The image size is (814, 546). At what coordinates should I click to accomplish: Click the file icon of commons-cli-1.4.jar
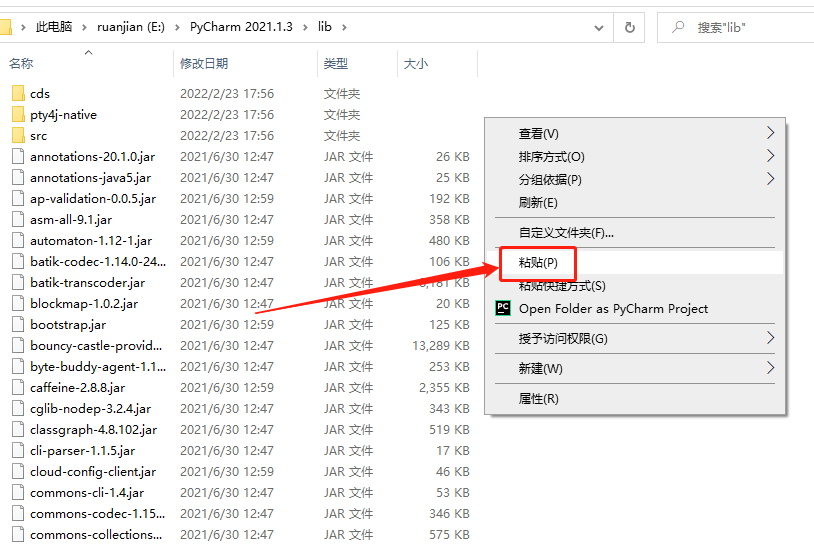(x=18, y=493)
